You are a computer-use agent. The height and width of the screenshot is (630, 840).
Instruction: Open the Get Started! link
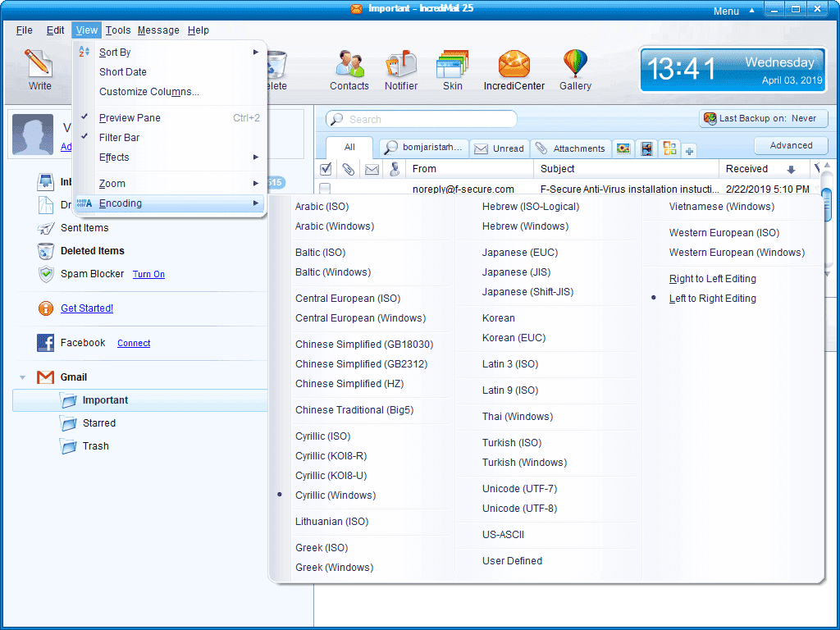tap(87, 308)
